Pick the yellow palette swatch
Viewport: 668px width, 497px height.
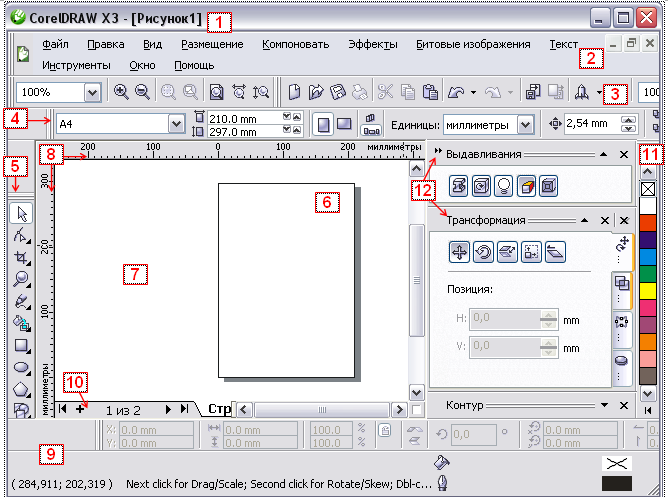(x=648, y=291)
